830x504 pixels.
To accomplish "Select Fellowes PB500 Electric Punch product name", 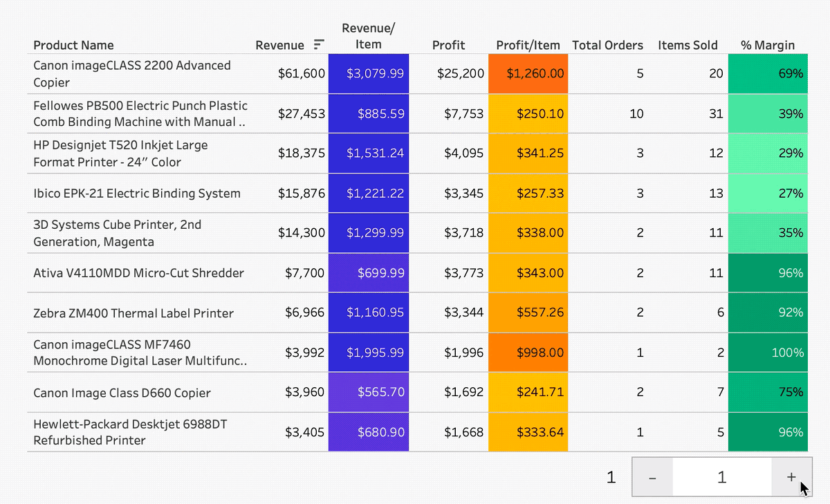I will tap(140, 113).
